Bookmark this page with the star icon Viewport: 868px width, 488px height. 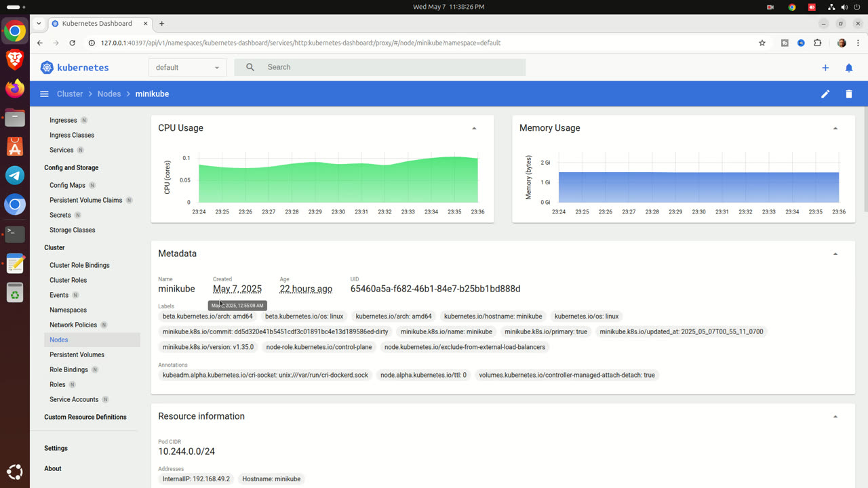(x=762, y=43)
